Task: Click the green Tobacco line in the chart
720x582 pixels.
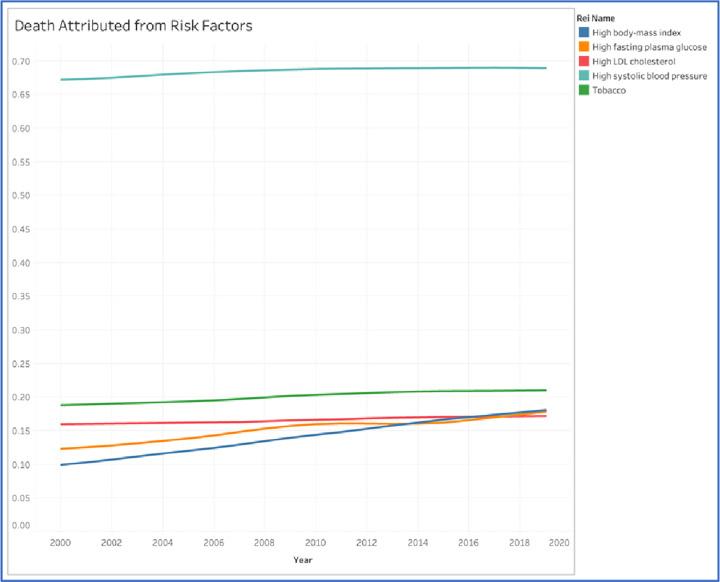Action: tap(300, 397)
